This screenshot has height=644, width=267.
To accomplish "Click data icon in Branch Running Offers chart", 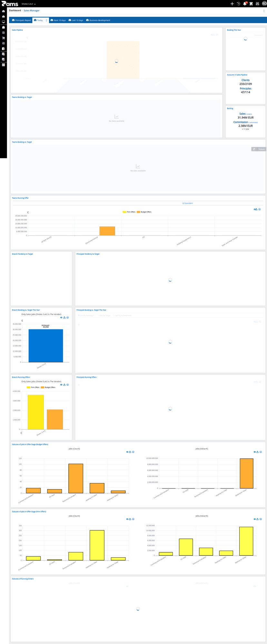I will [67, 385].
